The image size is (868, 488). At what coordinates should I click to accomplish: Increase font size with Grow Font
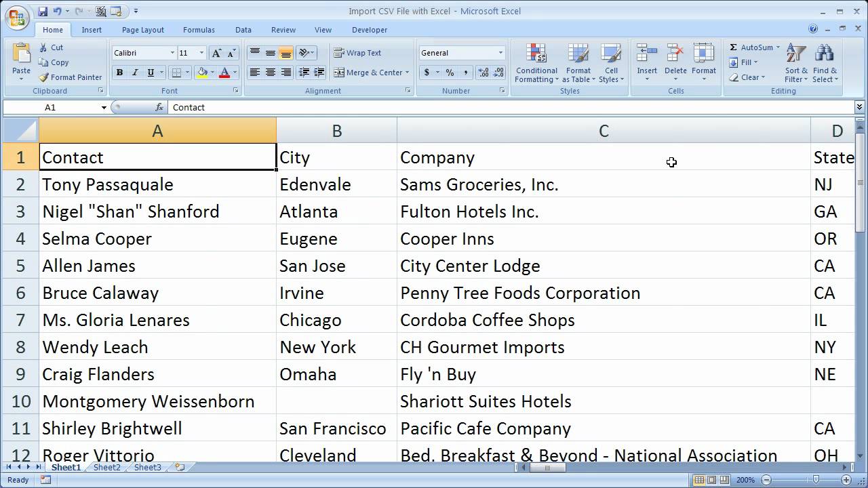216,53
